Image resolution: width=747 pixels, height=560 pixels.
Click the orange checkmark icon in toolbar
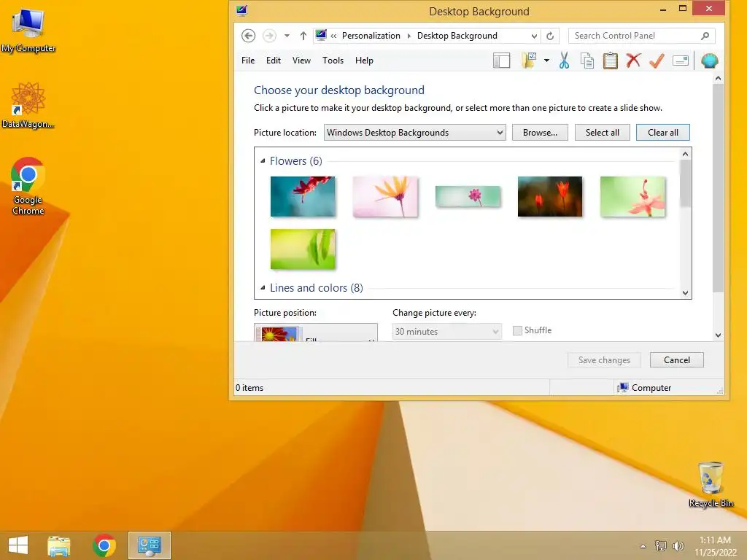click(657, 61)
